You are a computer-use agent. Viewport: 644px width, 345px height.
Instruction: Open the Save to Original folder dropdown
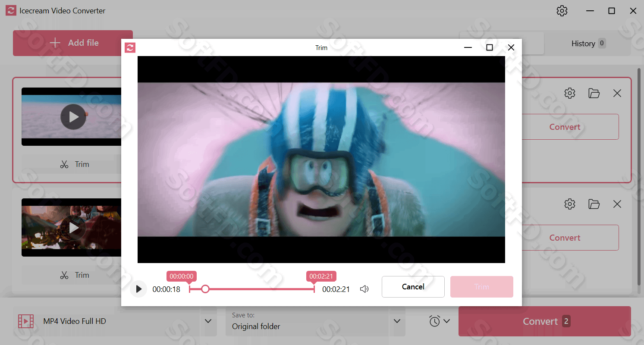pyautogui.click(x=315, y=321)
